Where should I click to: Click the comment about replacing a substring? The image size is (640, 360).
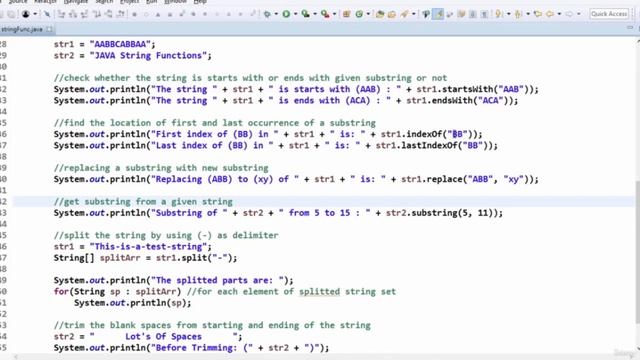click(161, 168)
